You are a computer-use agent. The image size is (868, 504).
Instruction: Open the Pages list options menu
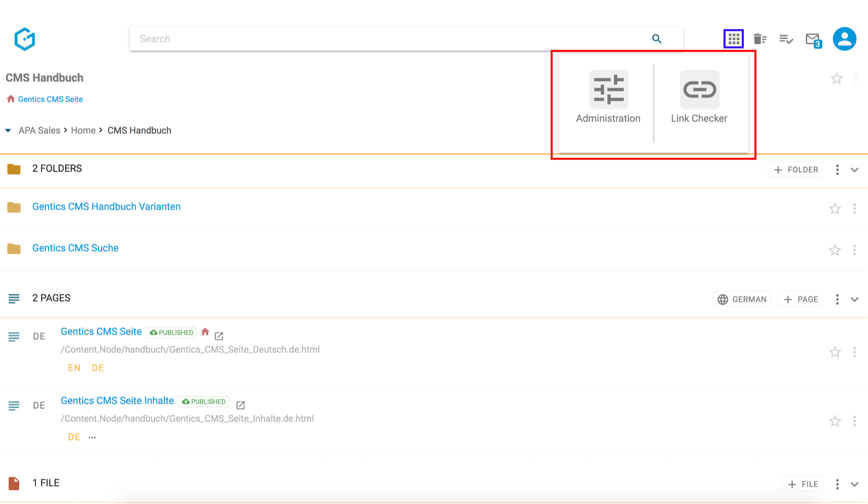click(x=837, y=299)
